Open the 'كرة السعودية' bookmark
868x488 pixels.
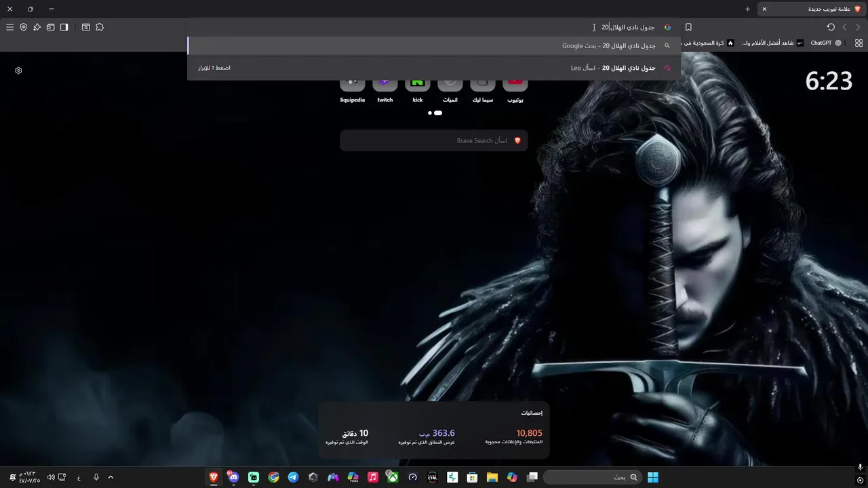(708, 43)
